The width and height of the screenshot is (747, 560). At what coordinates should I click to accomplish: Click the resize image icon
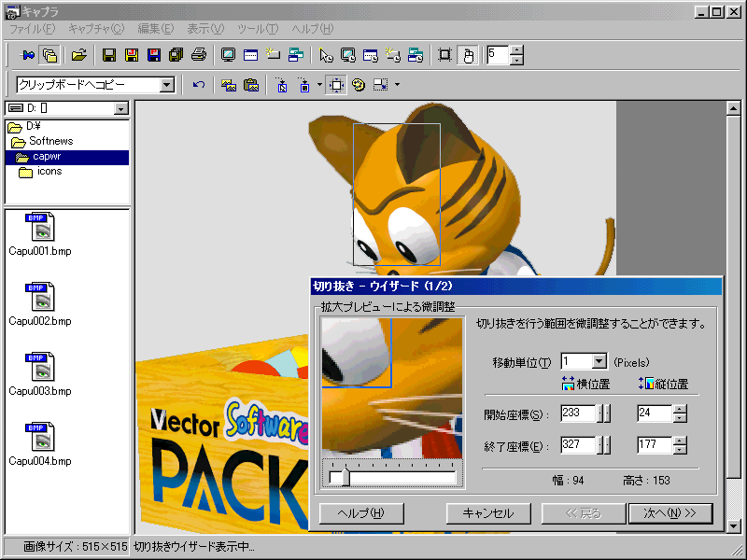381,85
